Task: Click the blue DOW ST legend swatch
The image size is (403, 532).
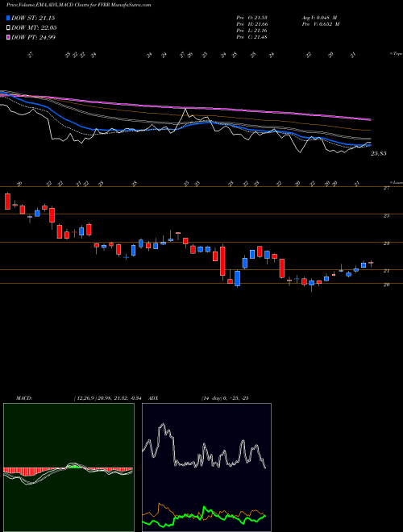Action: pos(8,18)
